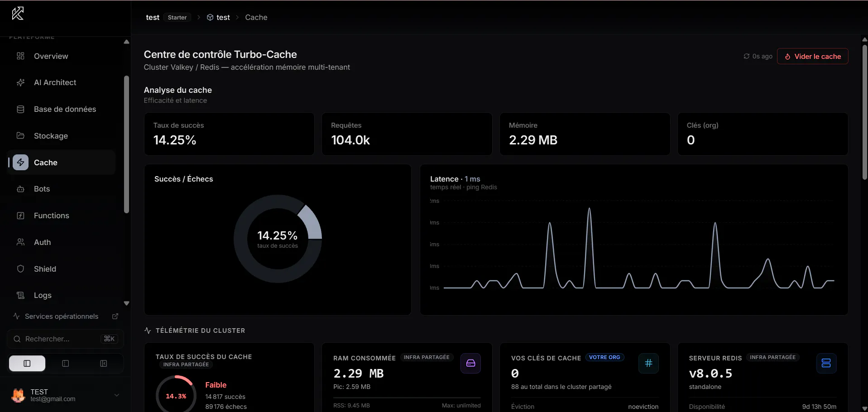Screen dimensions: 868x412
Task: Click the app logo in top-left corner
Action: click(x=18, y=14)
